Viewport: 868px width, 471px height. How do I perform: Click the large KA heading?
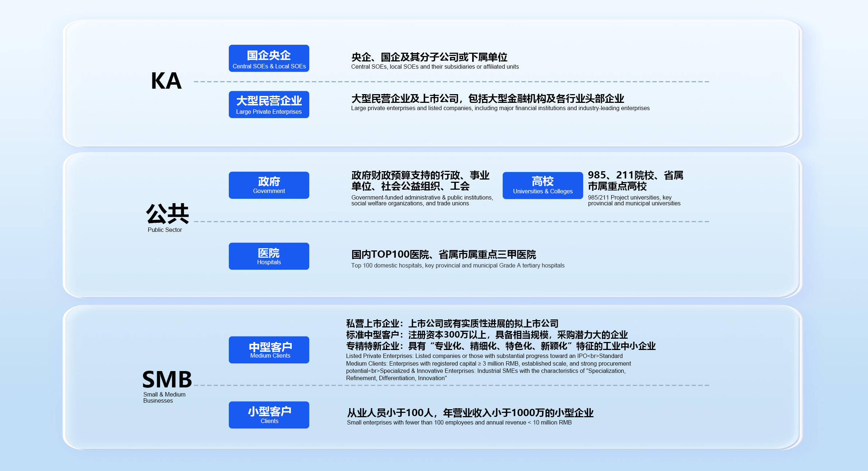(x=166, y=81)
